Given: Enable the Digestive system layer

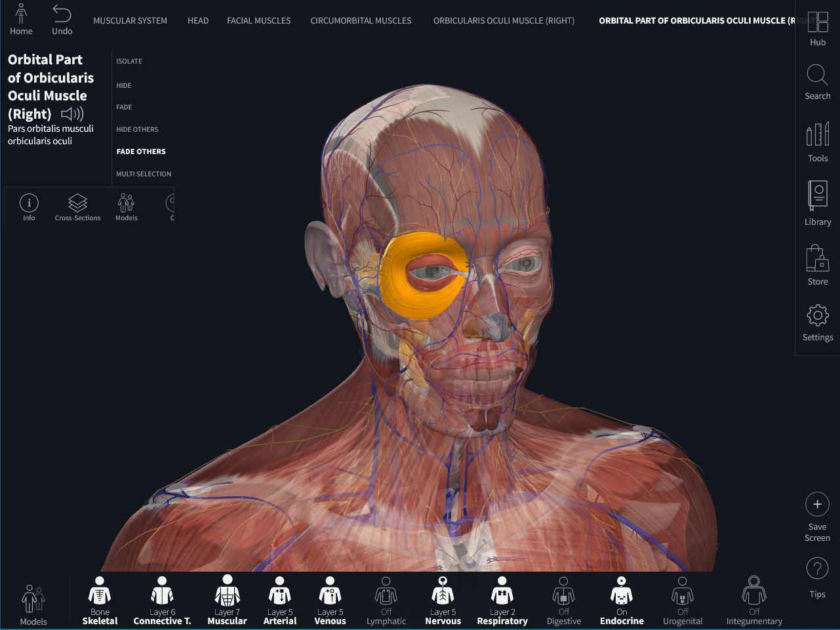Looking at the screenshot, I should [563, 600].
